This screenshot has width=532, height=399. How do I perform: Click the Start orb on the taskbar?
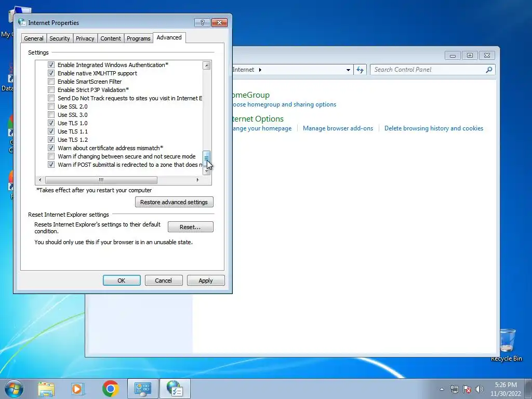(x=14, y=389)
